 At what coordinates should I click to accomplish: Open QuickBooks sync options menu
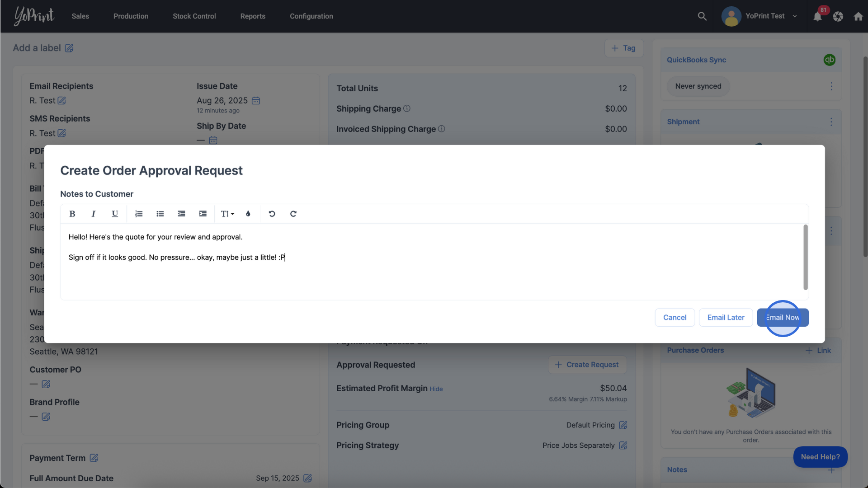click(x=831, y=86)
